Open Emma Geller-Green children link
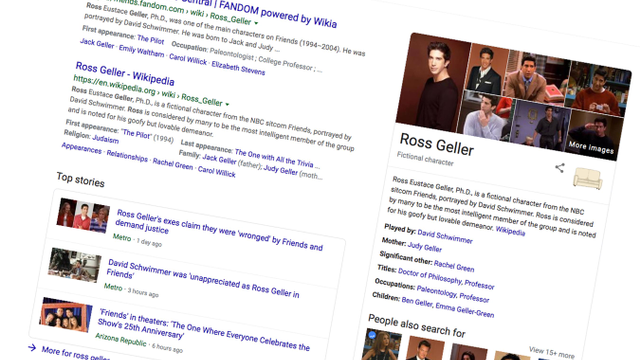This screenshot has height=360, width=640. 464,311
